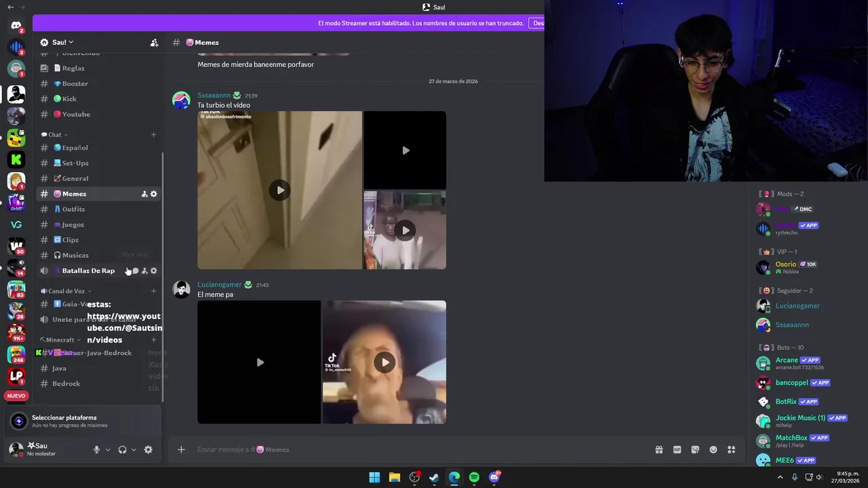
Task: Open headphone output options arrow
Action: pyautogui.click(x=134, y=449)
